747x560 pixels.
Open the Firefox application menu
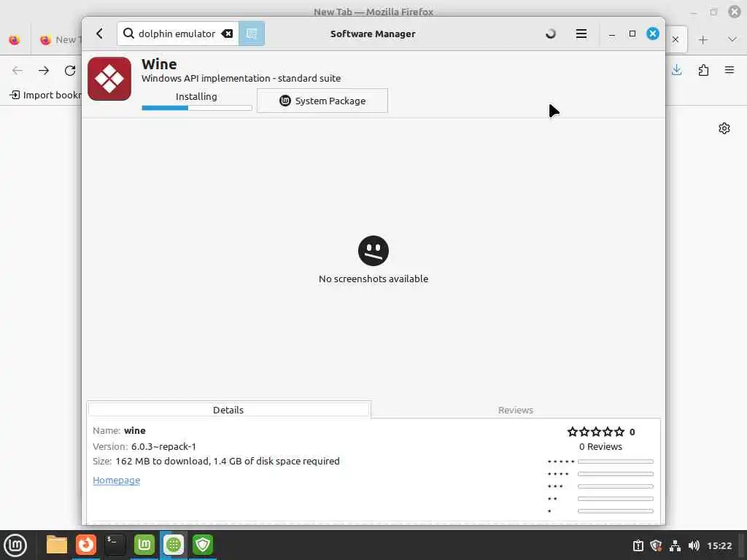tap(729, 71)
